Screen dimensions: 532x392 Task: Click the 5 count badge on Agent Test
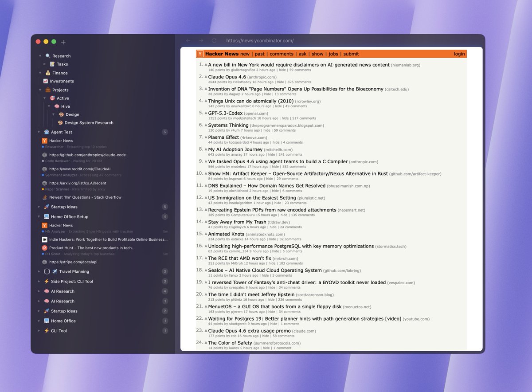pos(165,132)
